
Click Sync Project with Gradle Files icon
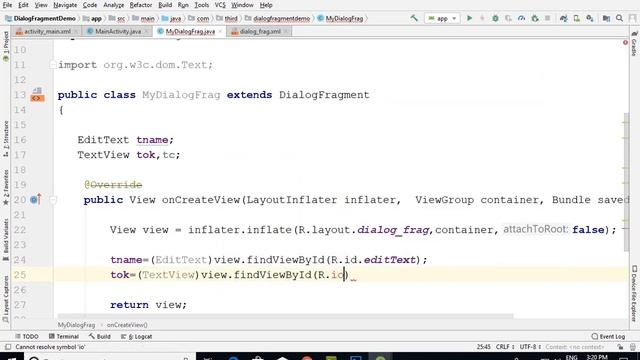tap(564, 18)
